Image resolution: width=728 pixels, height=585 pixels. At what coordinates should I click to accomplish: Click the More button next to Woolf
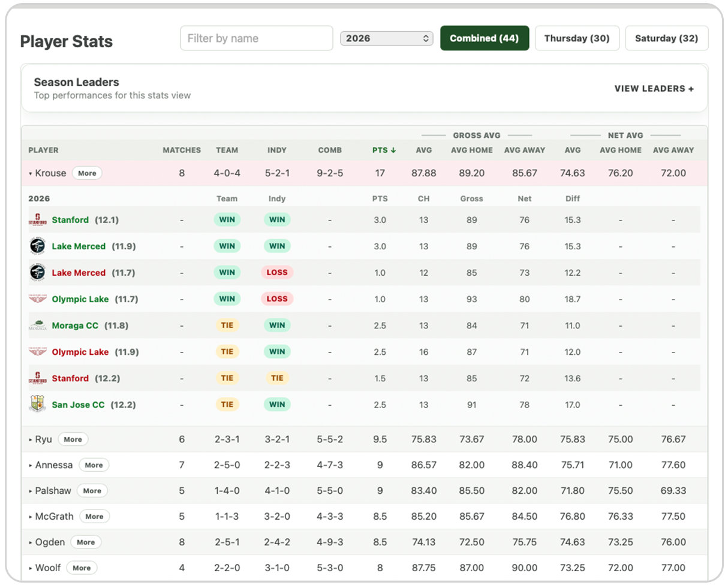pos(82,568)
